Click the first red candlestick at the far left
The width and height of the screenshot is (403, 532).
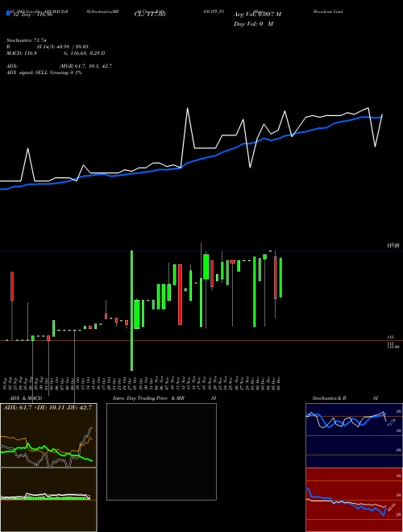[12, 286]
